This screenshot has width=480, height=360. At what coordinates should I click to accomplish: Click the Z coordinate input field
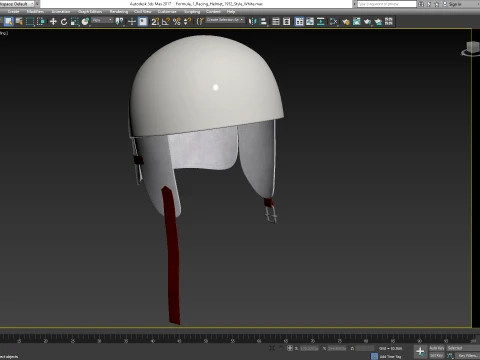(365, 348)
